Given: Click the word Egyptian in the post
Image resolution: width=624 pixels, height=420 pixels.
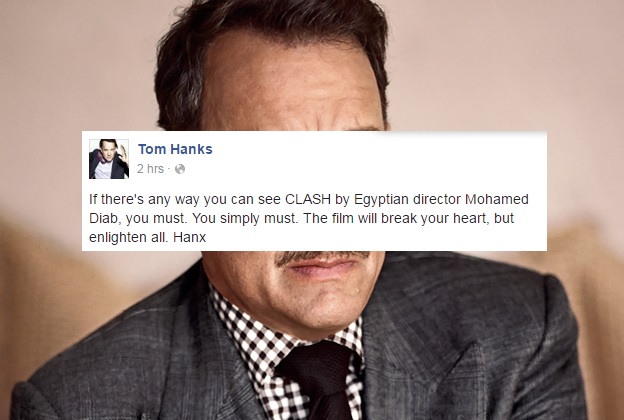Looking at the screenshot, I should click(381, 200).
